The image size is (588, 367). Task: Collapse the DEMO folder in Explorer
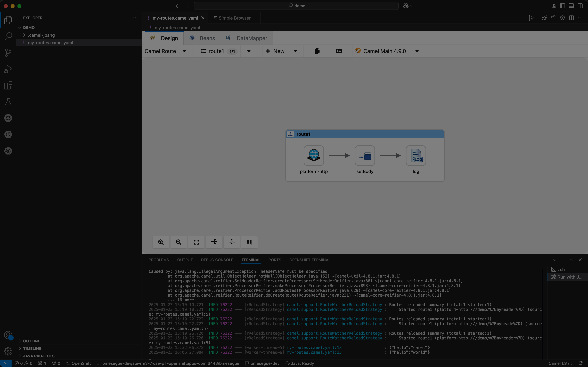tap(20, 27)
